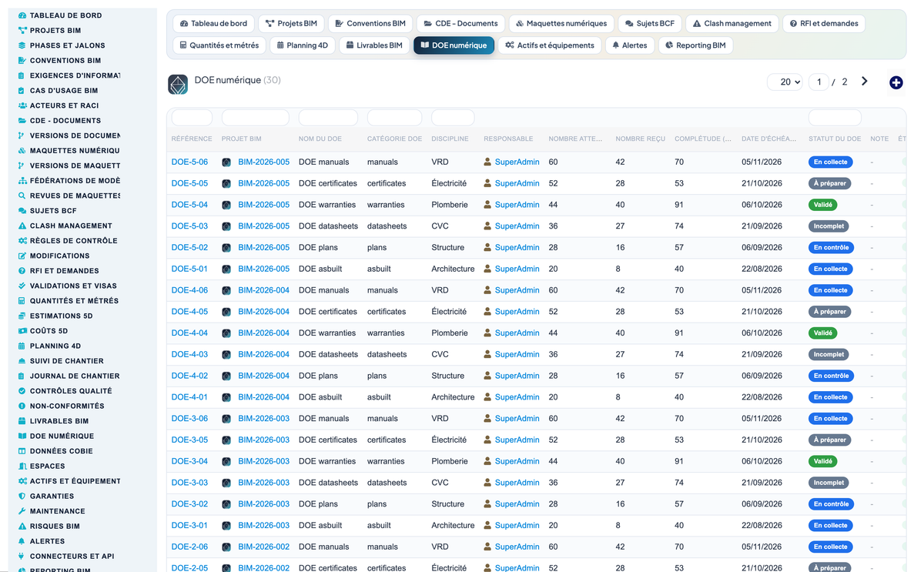The image size is (924, 572).
Task: Open record link DOE-5-06
Action: click(x=189, y=162)
